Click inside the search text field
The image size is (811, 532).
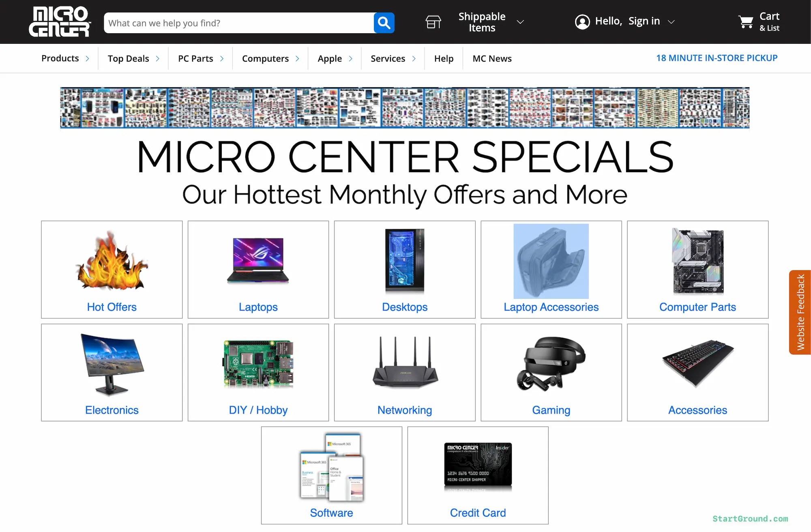[238, 23]
